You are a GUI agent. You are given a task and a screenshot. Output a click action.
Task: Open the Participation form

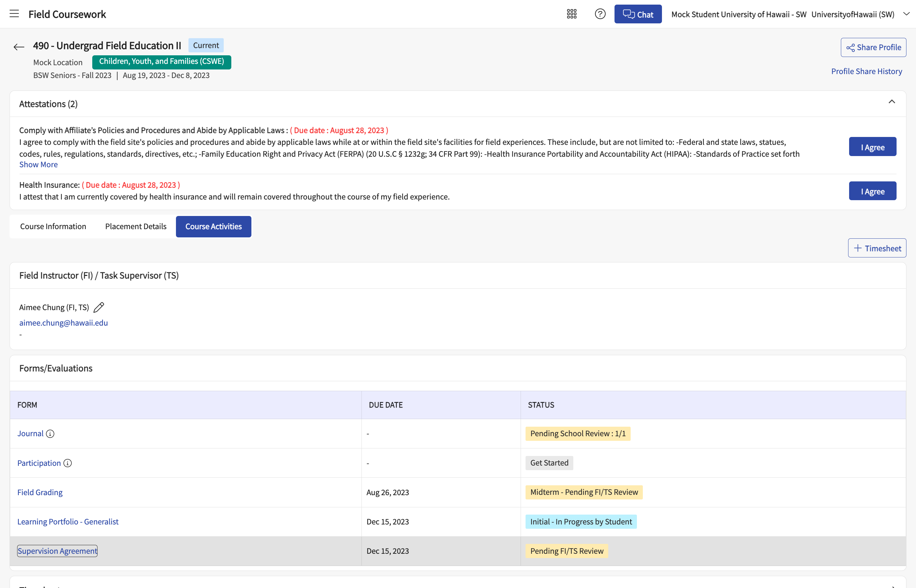[39, 463]
